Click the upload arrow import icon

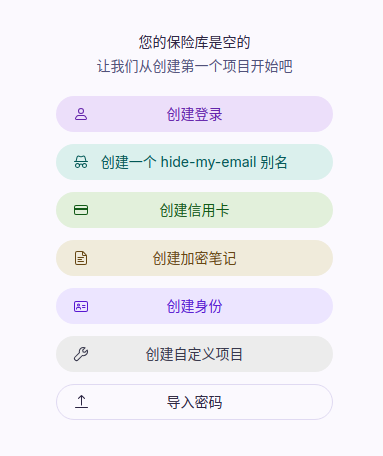tap(81, 402)
